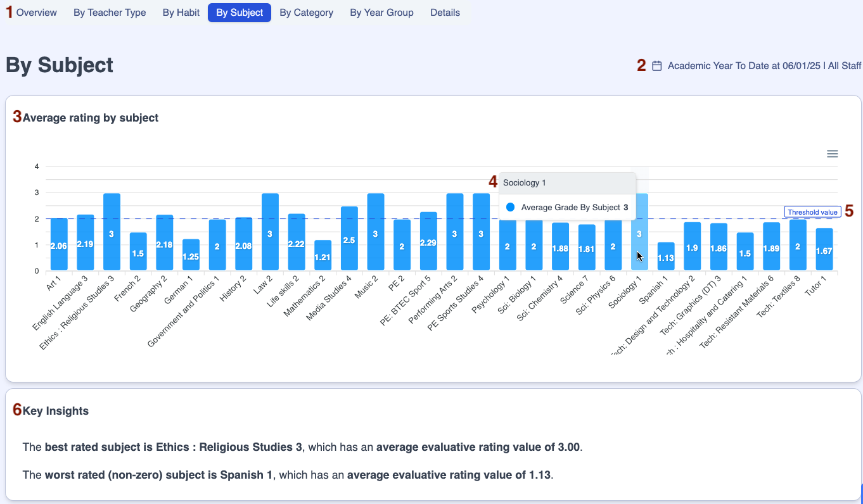Click the PE: BTEC Sport 5 bar (2.29)
The image size is (863, 504).
(x=429, y=241)
